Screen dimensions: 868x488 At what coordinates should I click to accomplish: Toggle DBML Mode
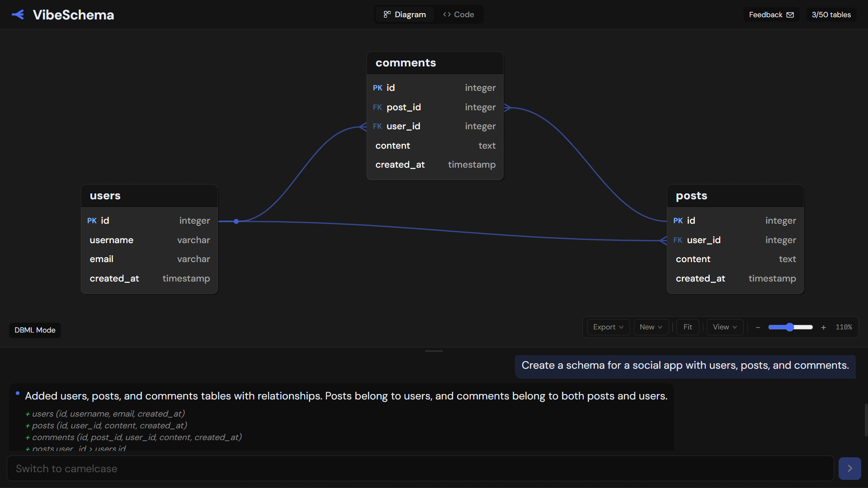[x=34, y=330]
